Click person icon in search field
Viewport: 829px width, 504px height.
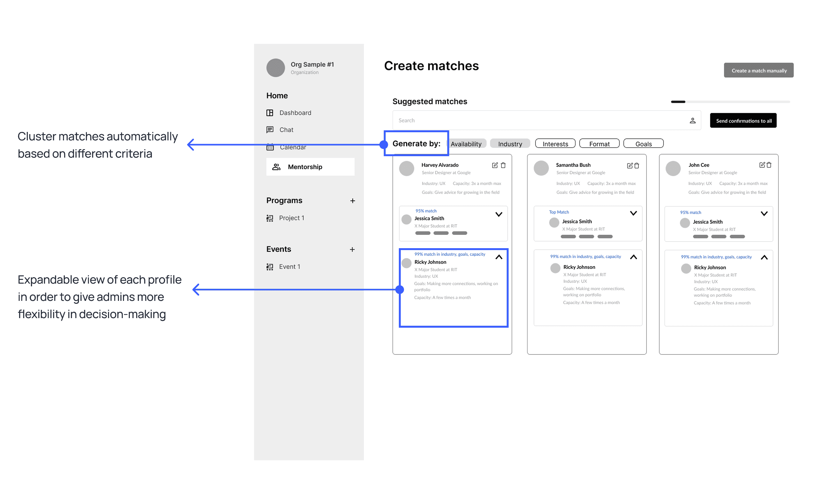click(693, 120)
